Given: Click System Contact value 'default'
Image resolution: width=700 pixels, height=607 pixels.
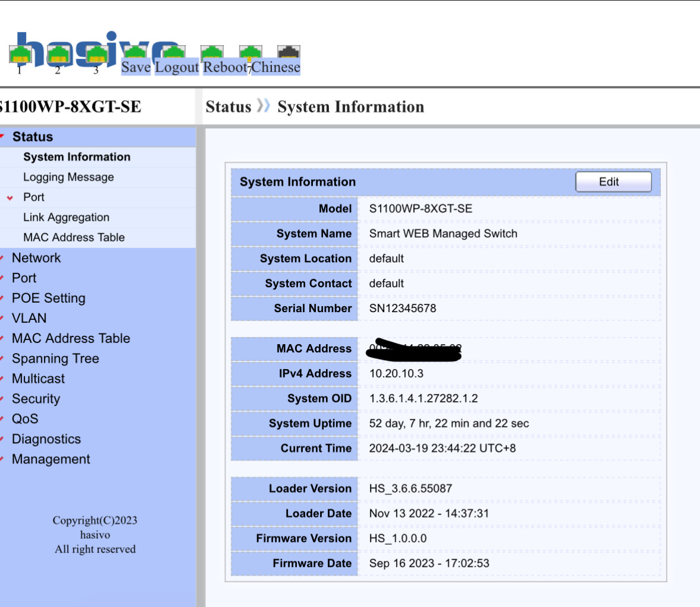Looking at the screenshot, I should click(386, 284).
